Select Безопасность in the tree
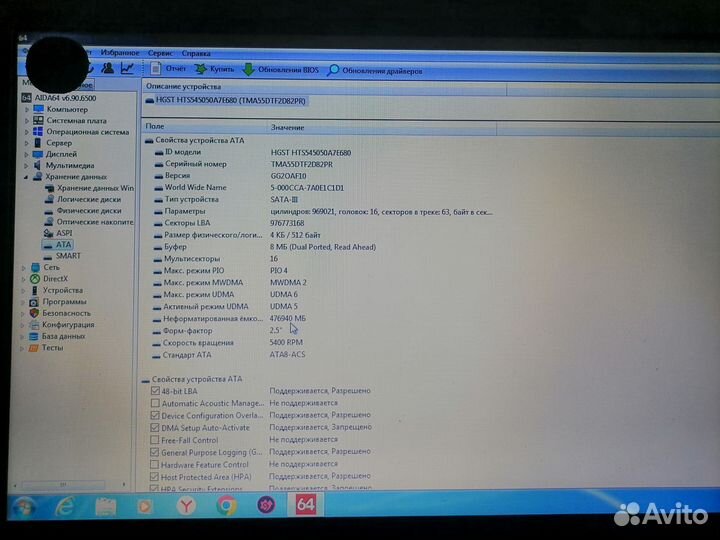This screenshot has width=720, height=540. coord(59,313)
